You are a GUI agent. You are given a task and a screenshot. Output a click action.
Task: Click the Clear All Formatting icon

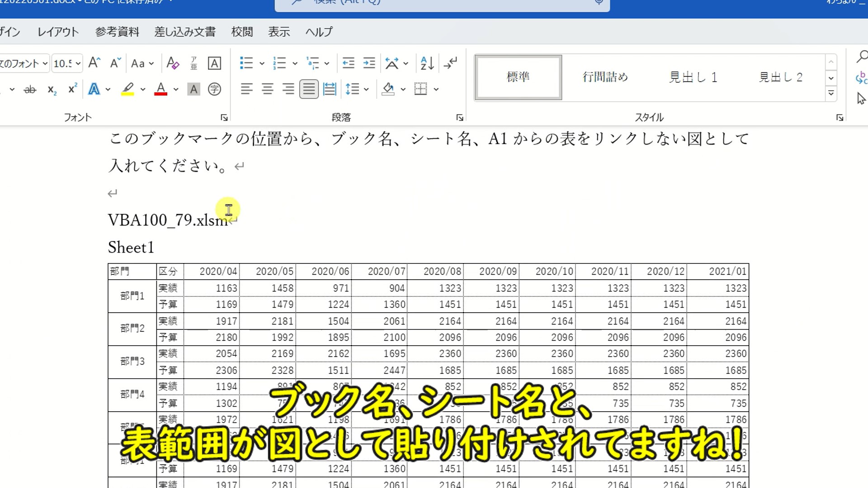pyautogui.click(x=173, y=63)
